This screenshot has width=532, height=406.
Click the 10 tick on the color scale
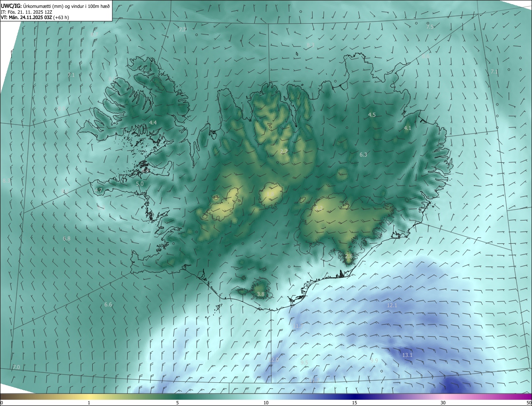(x=266, y=403)
